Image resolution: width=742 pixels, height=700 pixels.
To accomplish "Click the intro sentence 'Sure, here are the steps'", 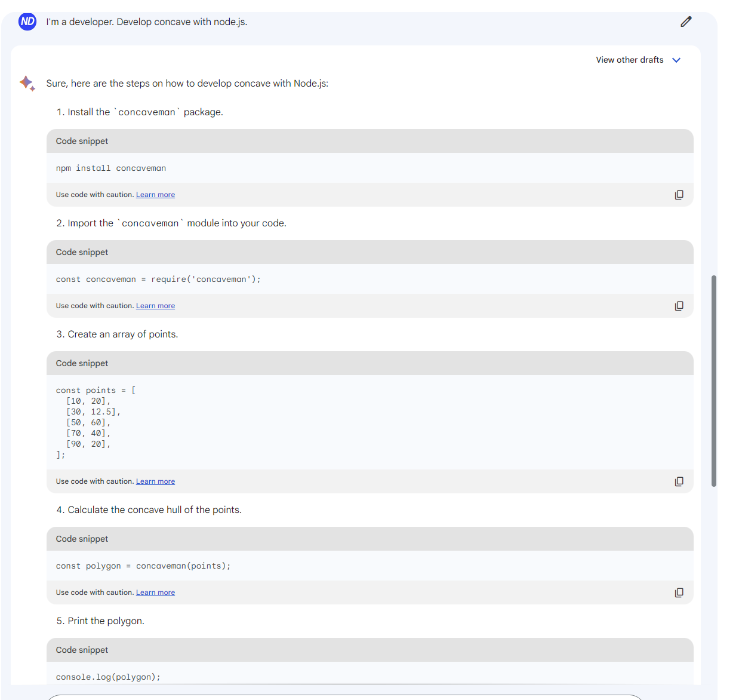I will pyautogui.click(x=187, y=84).
